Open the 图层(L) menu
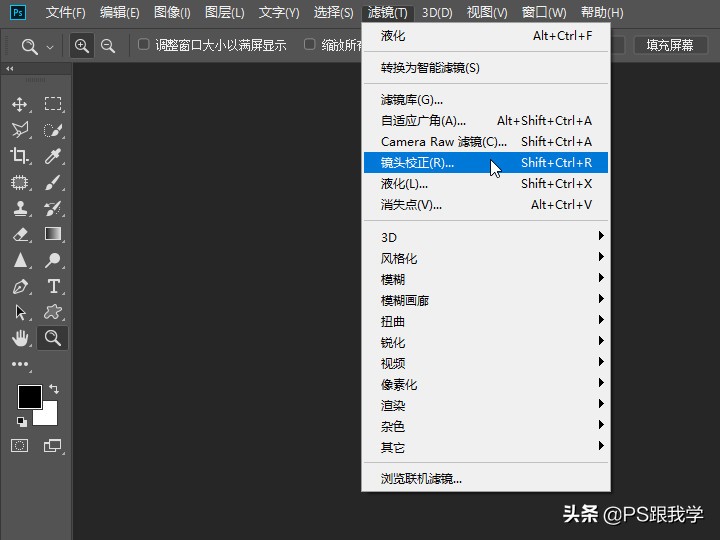Viewport: 720px width, 540px height. pos(225,12)
